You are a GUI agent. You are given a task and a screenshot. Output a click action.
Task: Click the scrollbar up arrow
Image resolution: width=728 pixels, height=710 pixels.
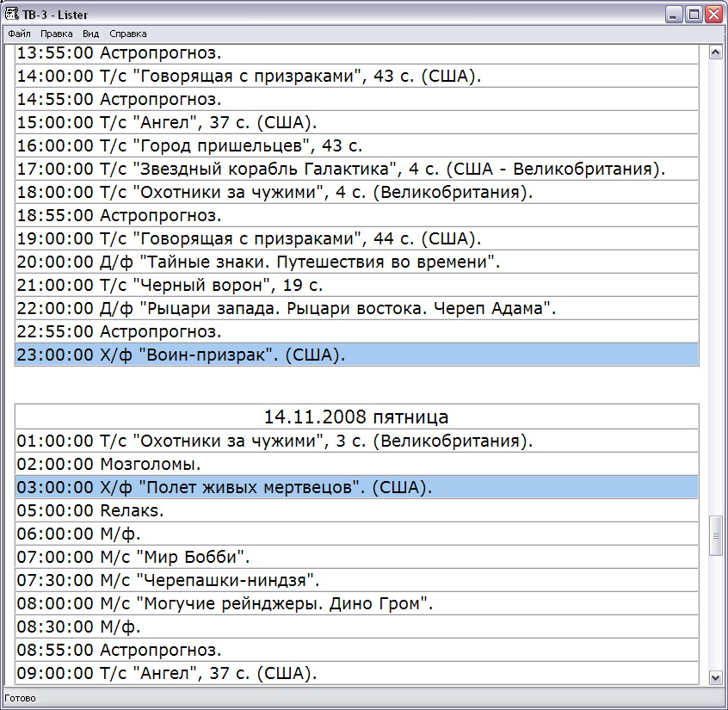pos(714,52)
